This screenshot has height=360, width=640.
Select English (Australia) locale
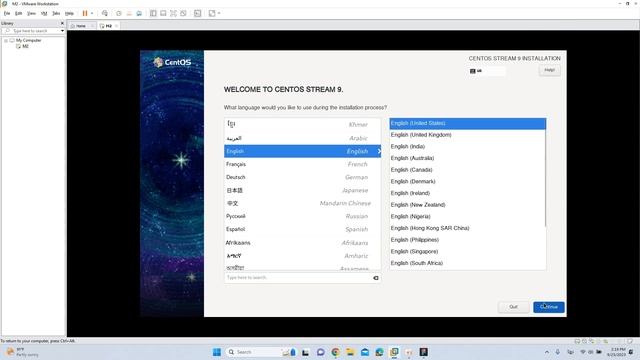pyautogui.click(x=467, y=158)
